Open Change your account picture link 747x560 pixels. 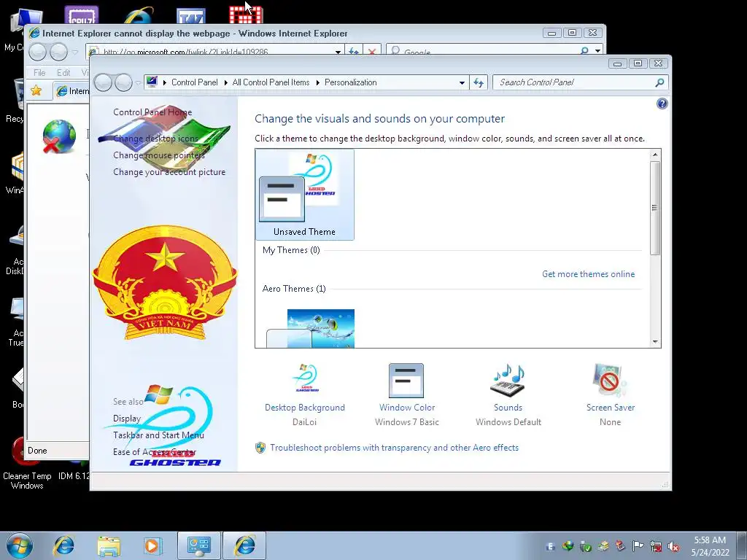pos(169,172)
